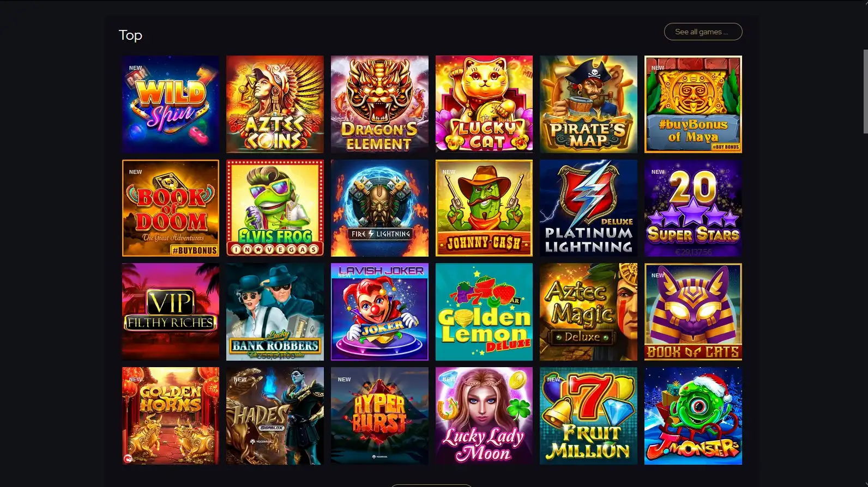Open the #buyBonus of Maya game
This screenshot has height=487, width=868.
click(693, 104)
